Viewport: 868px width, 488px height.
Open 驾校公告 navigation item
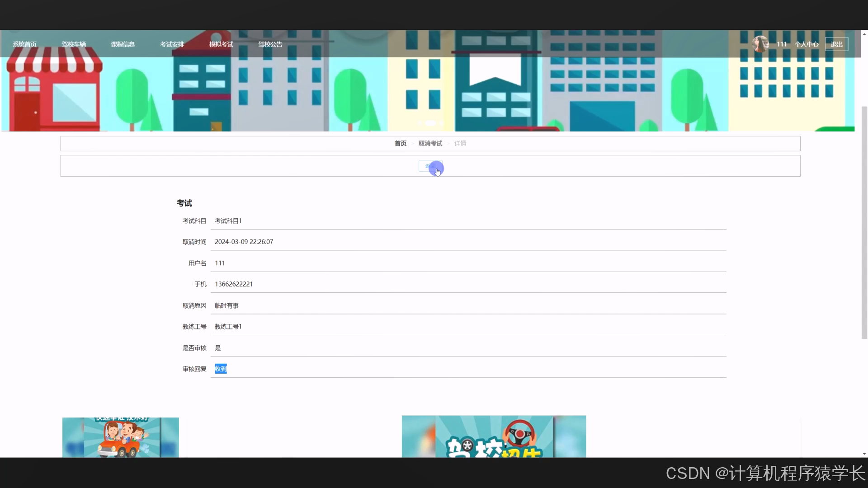pyautogui.click(x=270, y=44)
